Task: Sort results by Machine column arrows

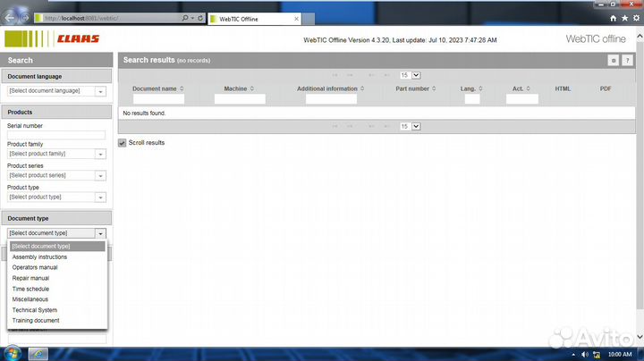Action: [x=252, y=88]
